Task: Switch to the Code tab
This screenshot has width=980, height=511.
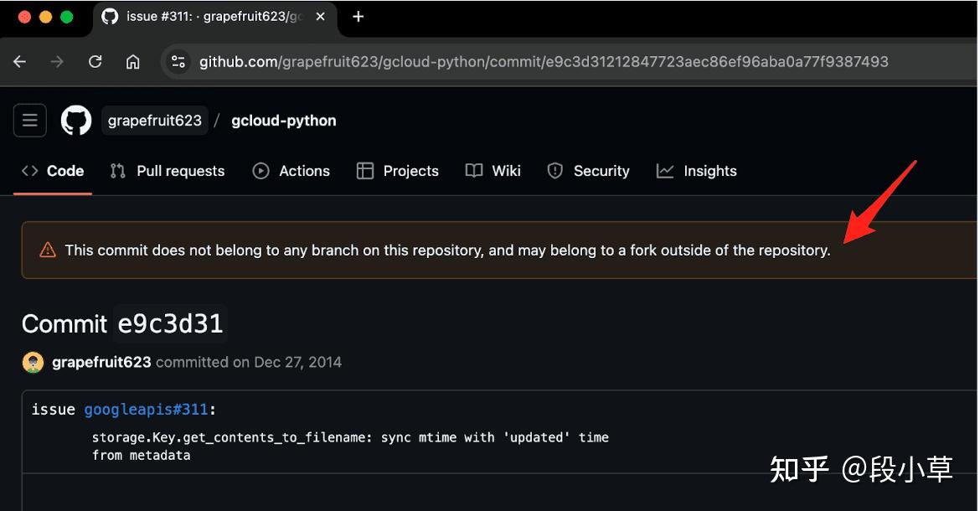Action: click(x=53, y=171)
